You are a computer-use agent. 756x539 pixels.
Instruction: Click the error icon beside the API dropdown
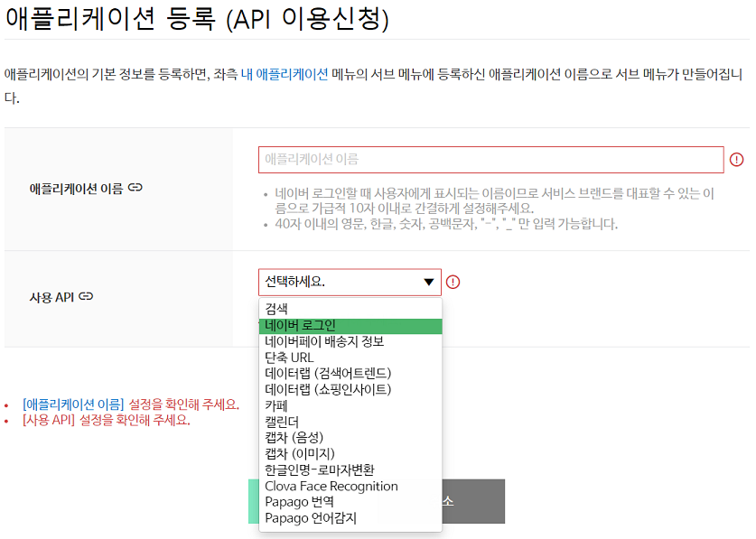click(453, 282)
